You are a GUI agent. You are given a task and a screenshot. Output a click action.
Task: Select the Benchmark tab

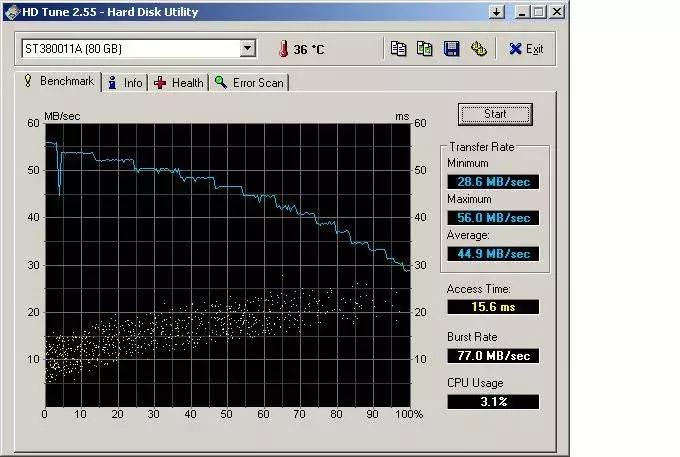point(59,81)
